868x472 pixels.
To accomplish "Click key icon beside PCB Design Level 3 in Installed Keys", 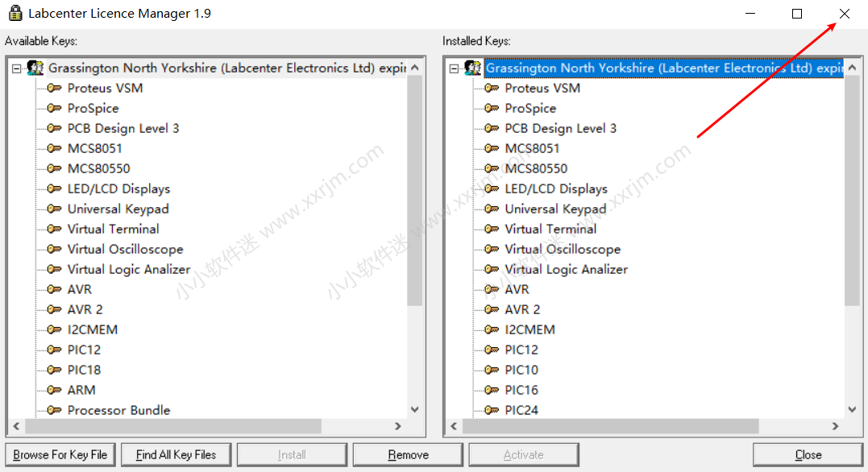I will coord(492,128).
